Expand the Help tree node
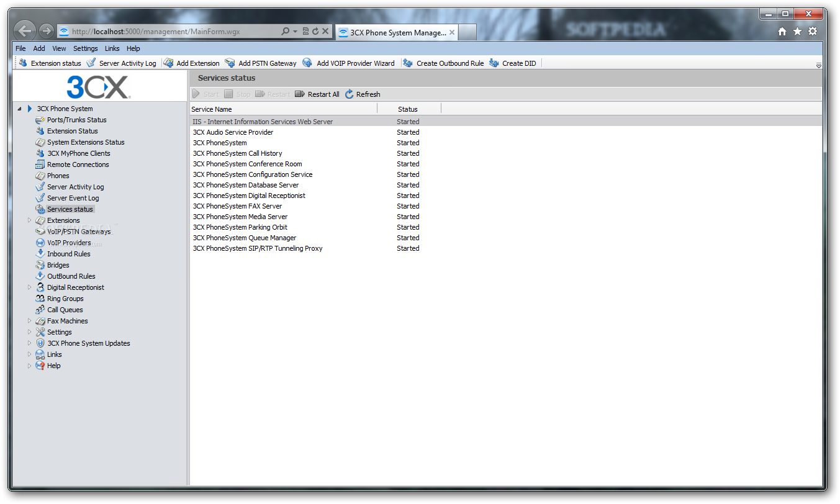 coord(29,366)
